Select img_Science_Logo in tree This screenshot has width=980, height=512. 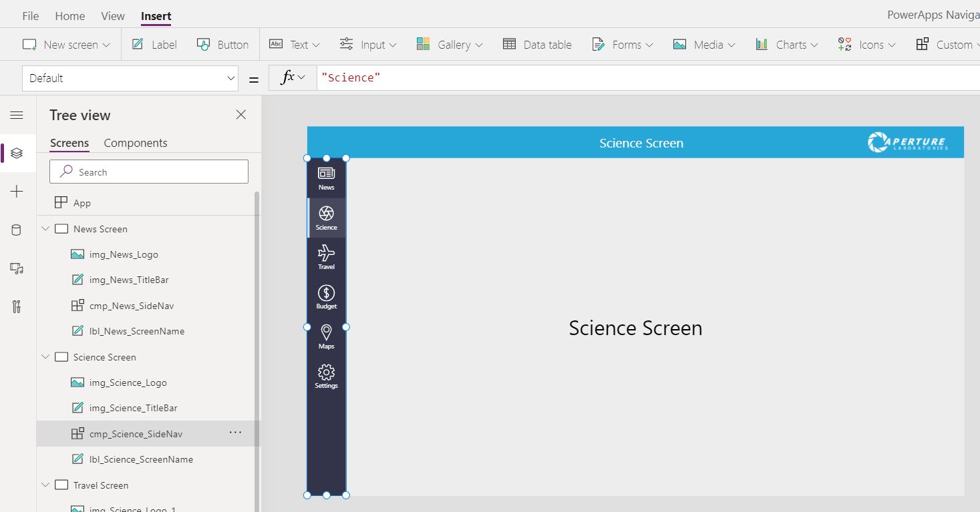tap(128, 382)
